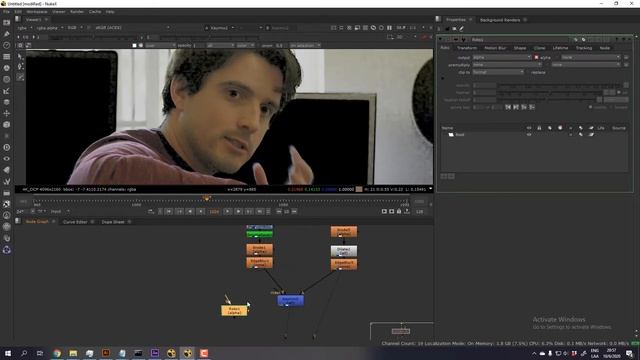Switch to the Background Renders tab
The width and height of the screenshot is (640, 360).
click(x=500, y=20)
